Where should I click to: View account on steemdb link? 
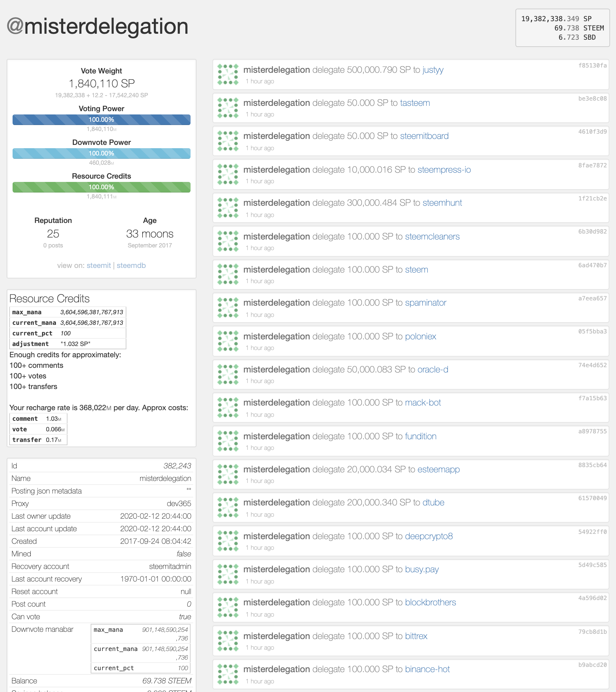[131, 265]
